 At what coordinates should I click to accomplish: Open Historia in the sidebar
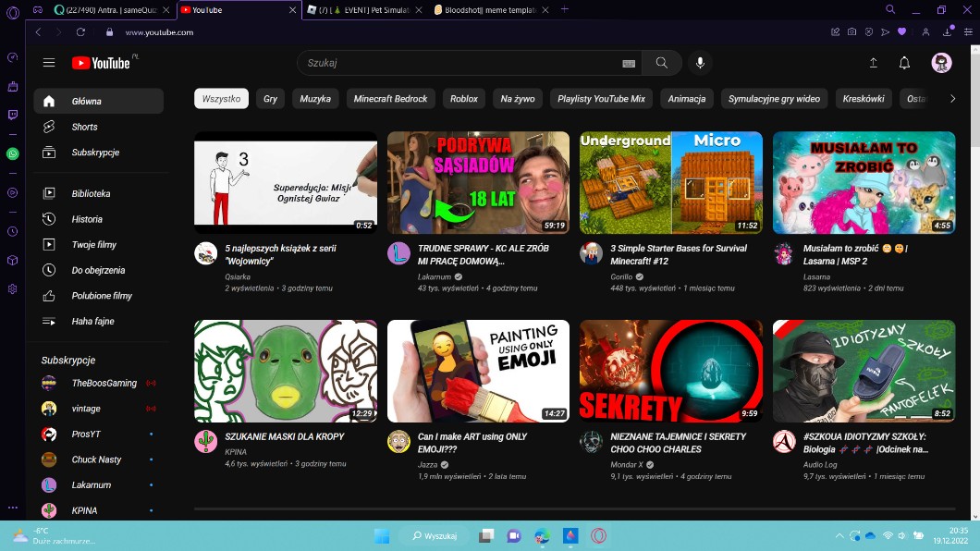(x=87, y=219)
